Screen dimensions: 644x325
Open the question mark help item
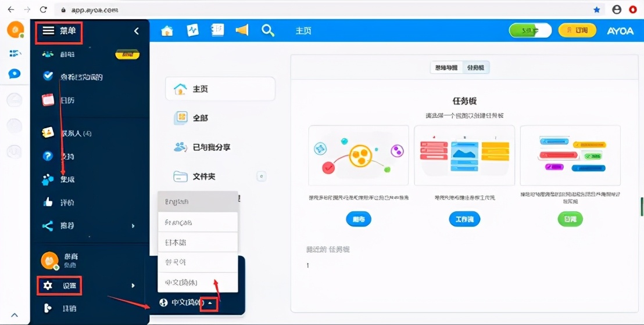(x=48, y=156)
